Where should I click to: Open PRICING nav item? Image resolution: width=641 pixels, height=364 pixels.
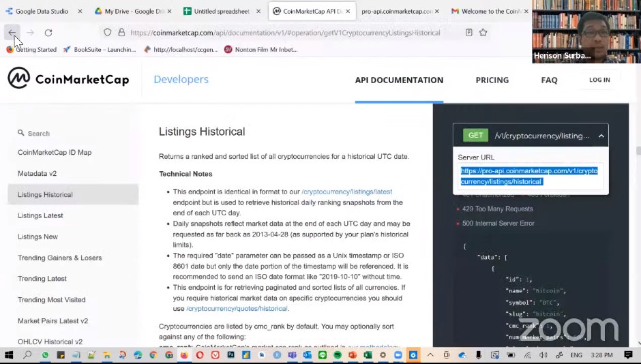pos(492,80)
